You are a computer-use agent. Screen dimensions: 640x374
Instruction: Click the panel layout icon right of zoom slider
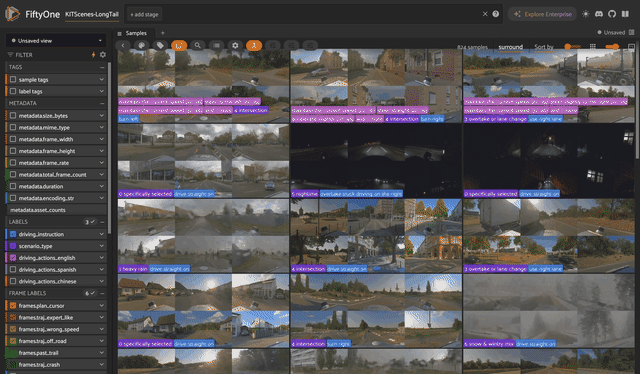pyautogui.click(x=631, y=47)
